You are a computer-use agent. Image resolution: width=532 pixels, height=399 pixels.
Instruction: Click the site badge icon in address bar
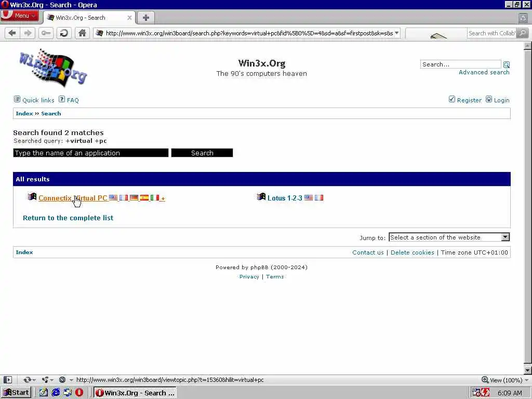(99, 33)
